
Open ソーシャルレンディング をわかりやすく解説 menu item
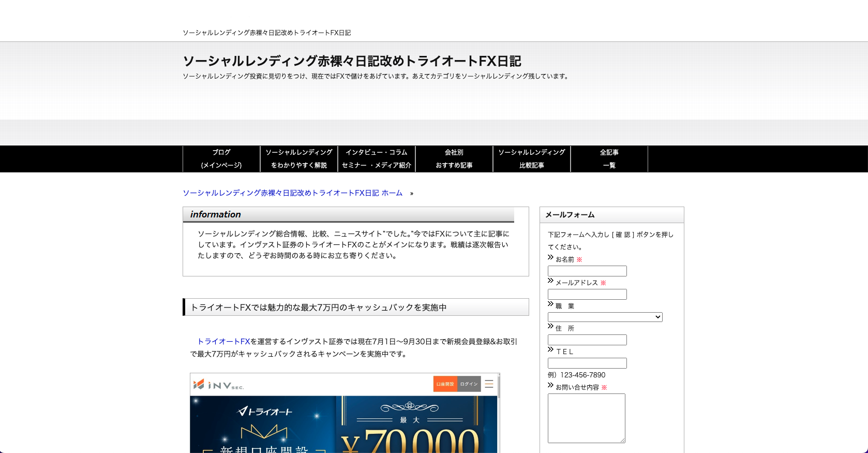coord(299,159)
